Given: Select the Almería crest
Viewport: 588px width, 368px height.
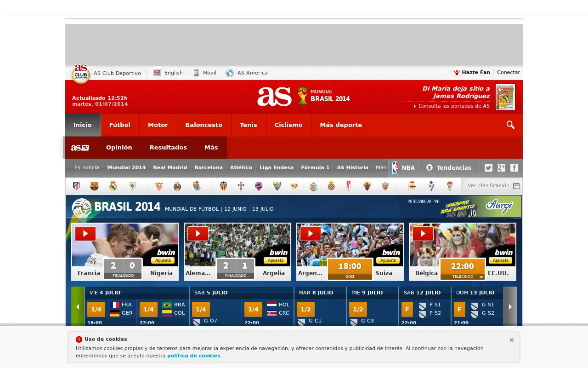Looking at the screenshot, I should 385,186.
